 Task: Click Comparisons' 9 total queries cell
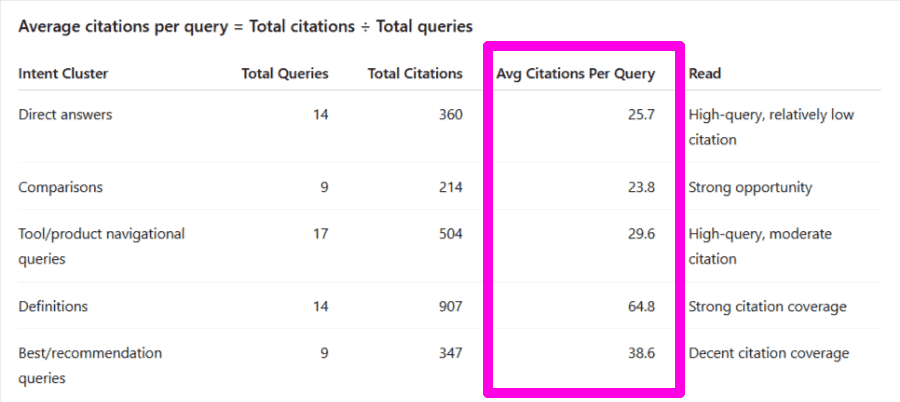pos(324,187)
